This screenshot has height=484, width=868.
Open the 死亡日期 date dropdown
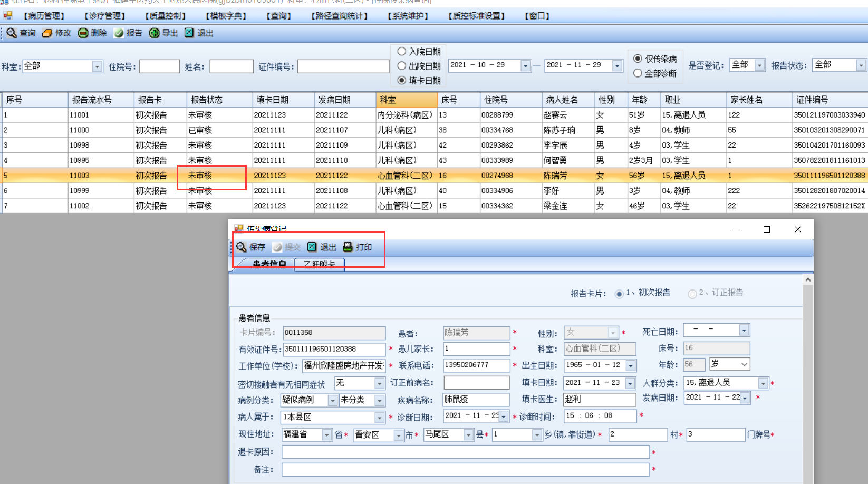click(x=744, y=331)
